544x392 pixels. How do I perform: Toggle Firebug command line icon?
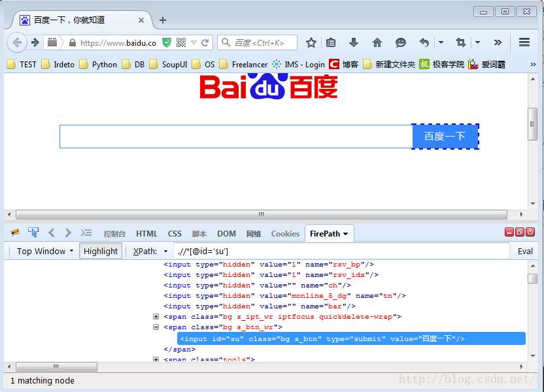click(86, 233)
